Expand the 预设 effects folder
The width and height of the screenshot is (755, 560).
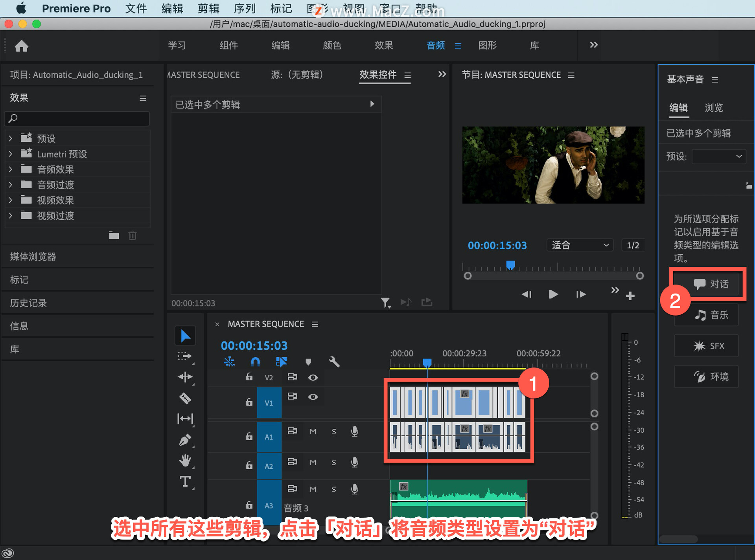click(x=11, y=138)
